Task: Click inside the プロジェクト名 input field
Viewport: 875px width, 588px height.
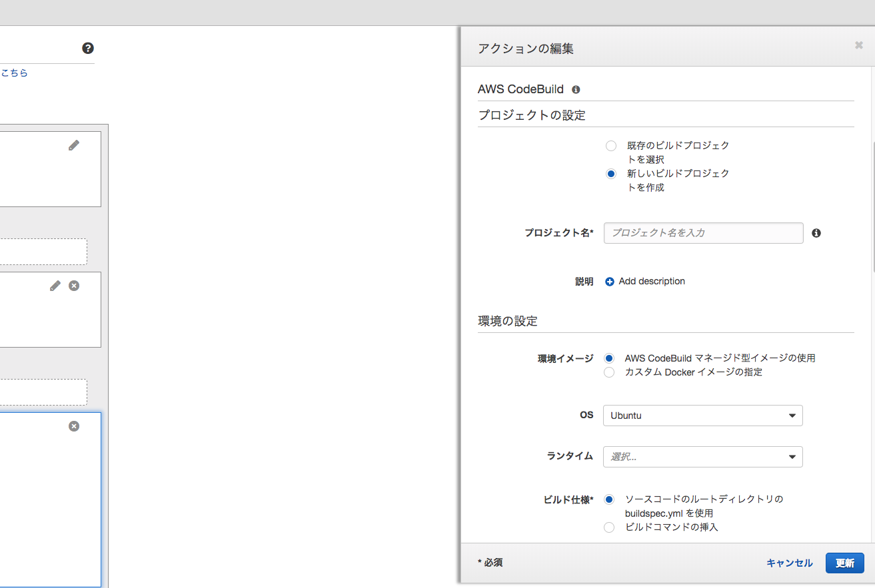Action: click(702, 232)
